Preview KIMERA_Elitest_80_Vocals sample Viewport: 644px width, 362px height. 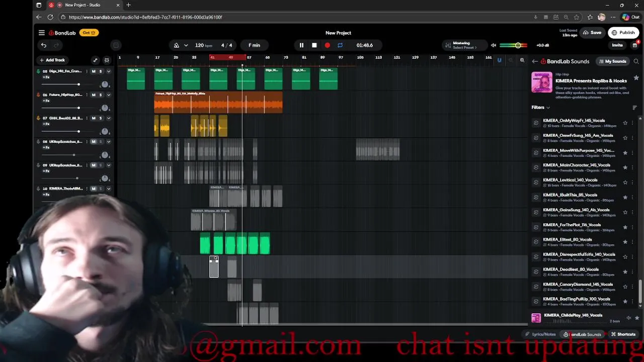536,242
